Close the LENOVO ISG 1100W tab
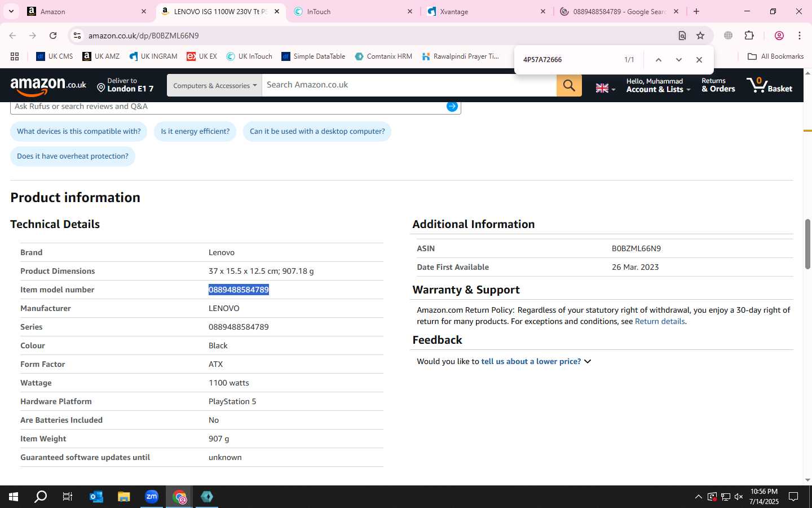Screen dimensions: 812x508 click(x=277, y=11)
